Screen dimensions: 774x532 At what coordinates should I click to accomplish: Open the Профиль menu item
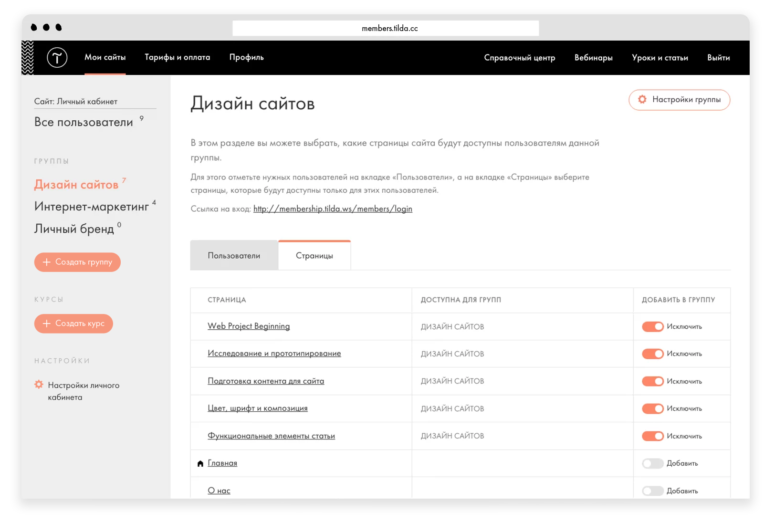pos(247,57)
